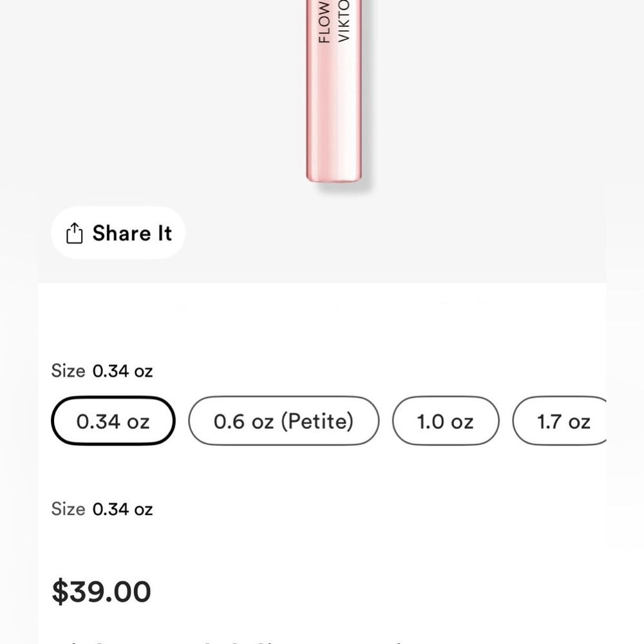Click the "oz" unit in the 1.0 oz pill
The image size is (644, 644).
click(x=462, y=422)
